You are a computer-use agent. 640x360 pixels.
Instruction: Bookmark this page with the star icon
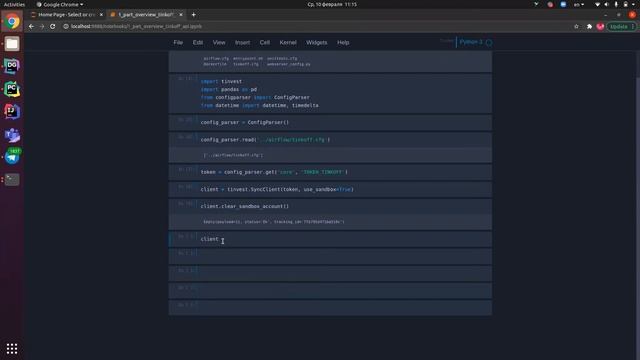(576, 27)
